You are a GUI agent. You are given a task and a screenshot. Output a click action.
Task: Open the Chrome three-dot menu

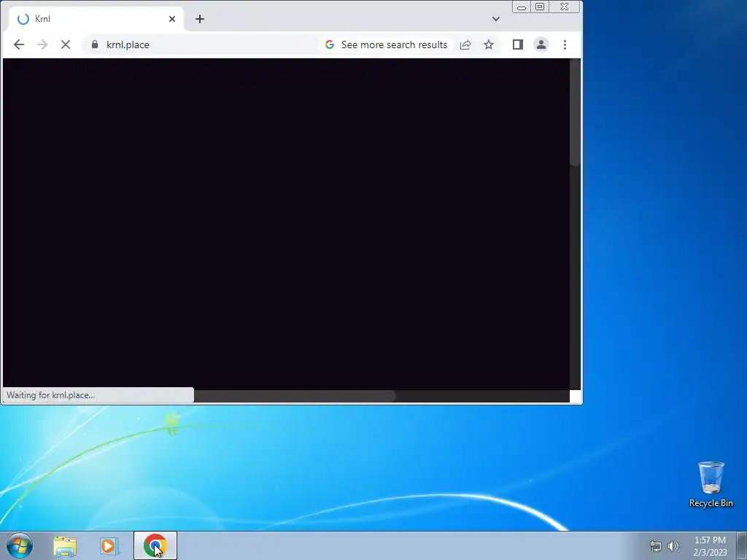pos(565,44)
